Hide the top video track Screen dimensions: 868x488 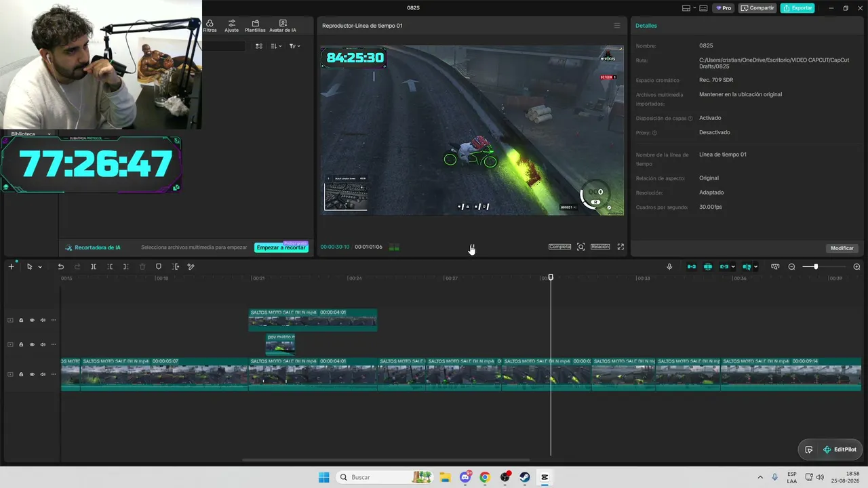(32, 320)
